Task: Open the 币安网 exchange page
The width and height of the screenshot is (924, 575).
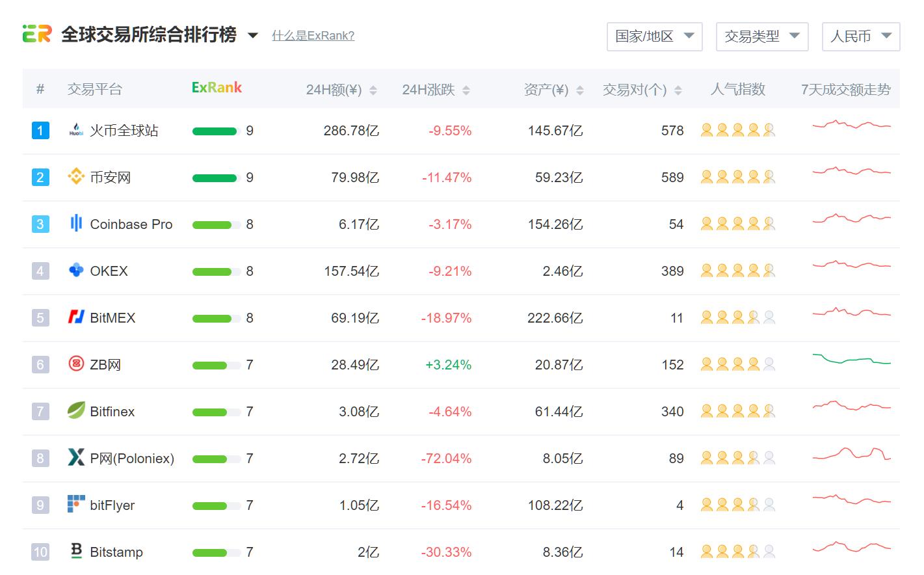Action: (111, 178)
